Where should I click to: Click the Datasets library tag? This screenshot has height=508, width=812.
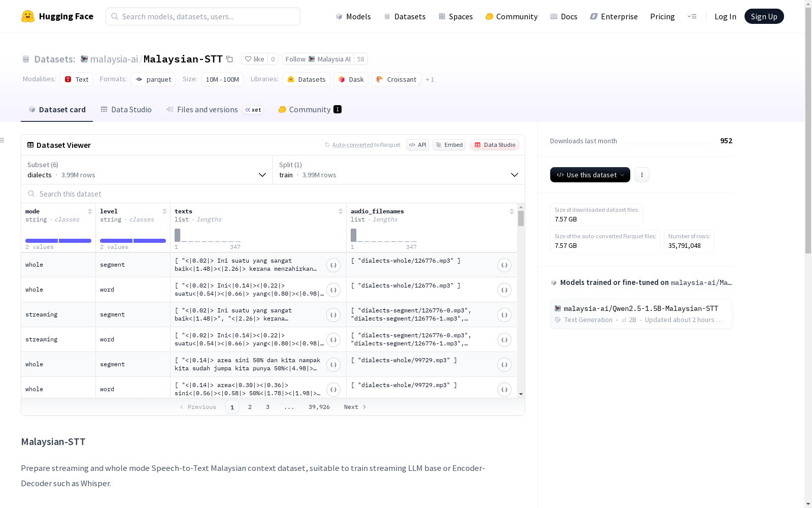click(307, 79)
